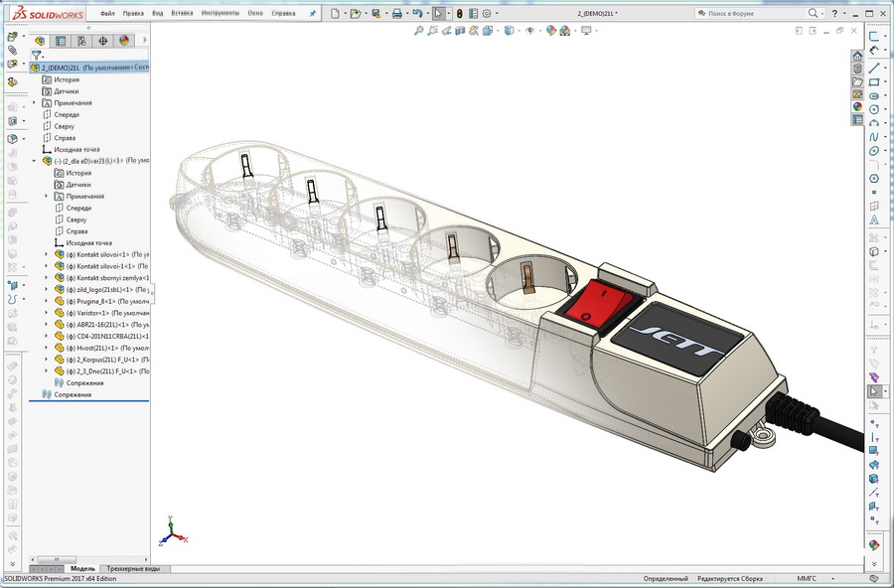Toggle Hide/Show Items eye icon
Image resolution: width=894 pixels, height=588 pixels.
click(529, 31)
